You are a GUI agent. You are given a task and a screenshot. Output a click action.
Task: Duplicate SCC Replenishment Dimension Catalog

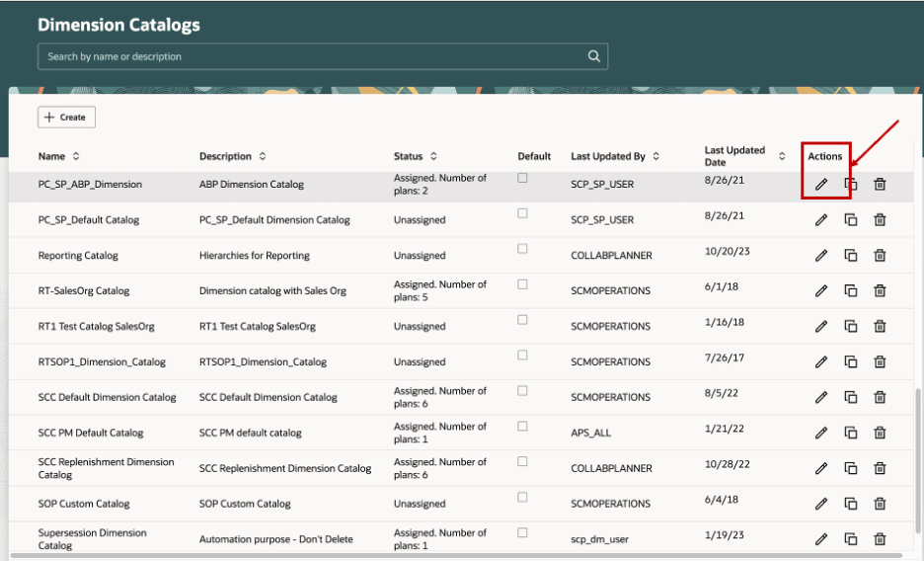pos(850,468)
